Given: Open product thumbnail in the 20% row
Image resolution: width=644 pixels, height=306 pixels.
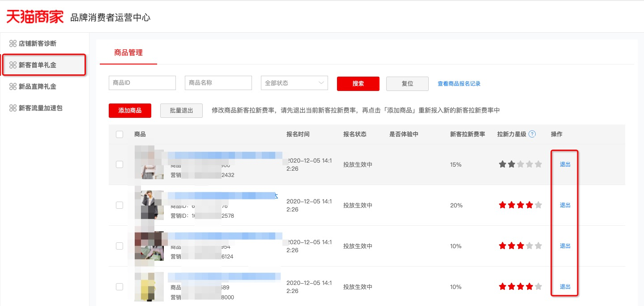Looking at the screenshot, I should click(x=149, y=205).
